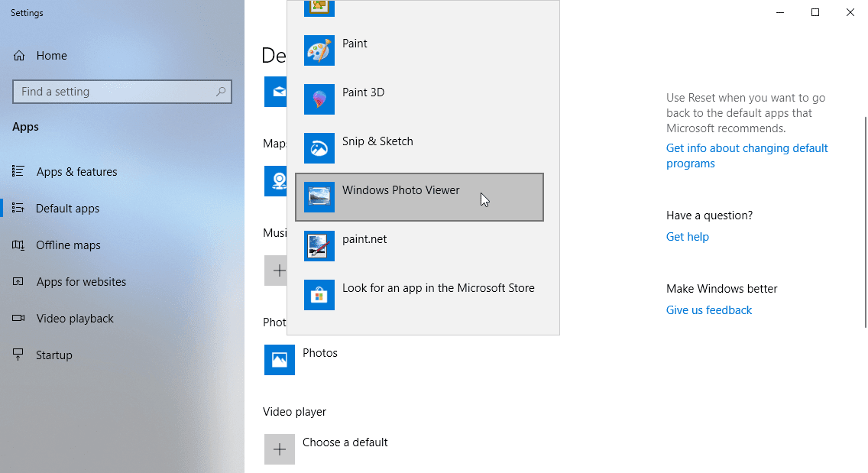Click the Windows Photo Viewer icon

pyautogui.click(x=319, y=197)
